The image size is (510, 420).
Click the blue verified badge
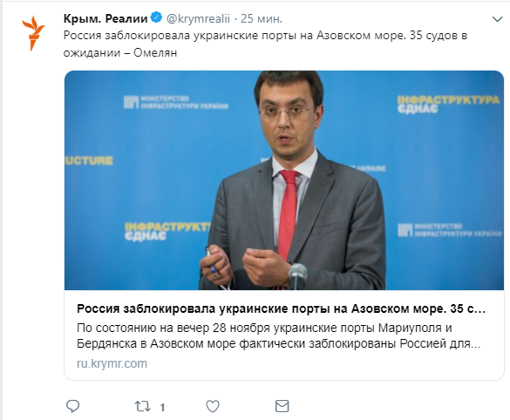[x=157, y=17]
